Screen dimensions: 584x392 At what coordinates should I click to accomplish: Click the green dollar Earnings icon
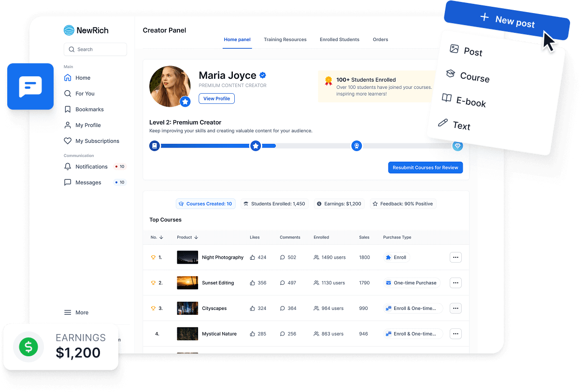[x=28, y=347]
